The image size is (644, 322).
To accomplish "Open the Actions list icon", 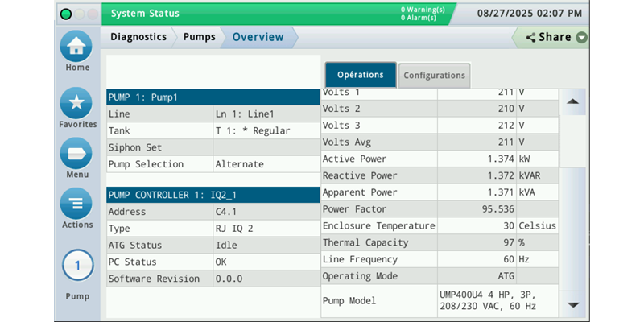I will [x=77, y=204].
